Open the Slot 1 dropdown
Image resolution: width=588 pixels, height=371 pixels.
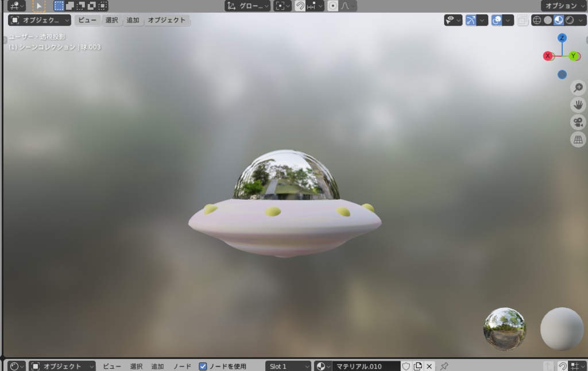coord(288,366)
